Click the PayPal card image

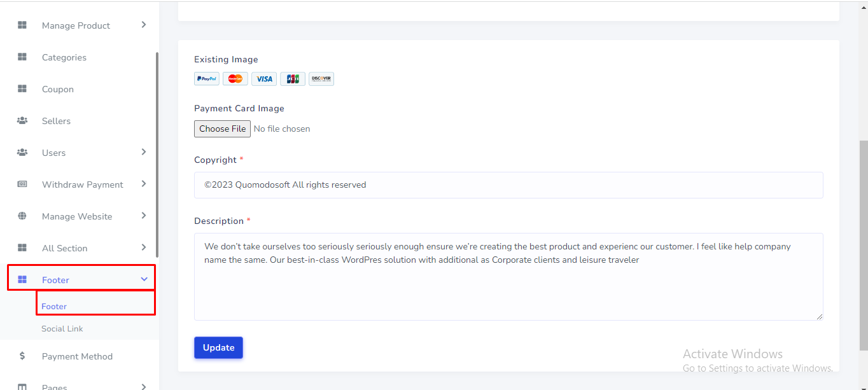206,79
